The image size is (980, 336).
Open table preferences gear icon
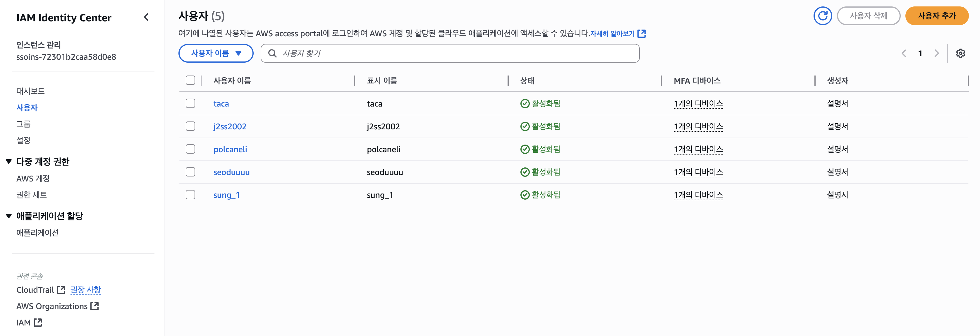coord(960,53)
